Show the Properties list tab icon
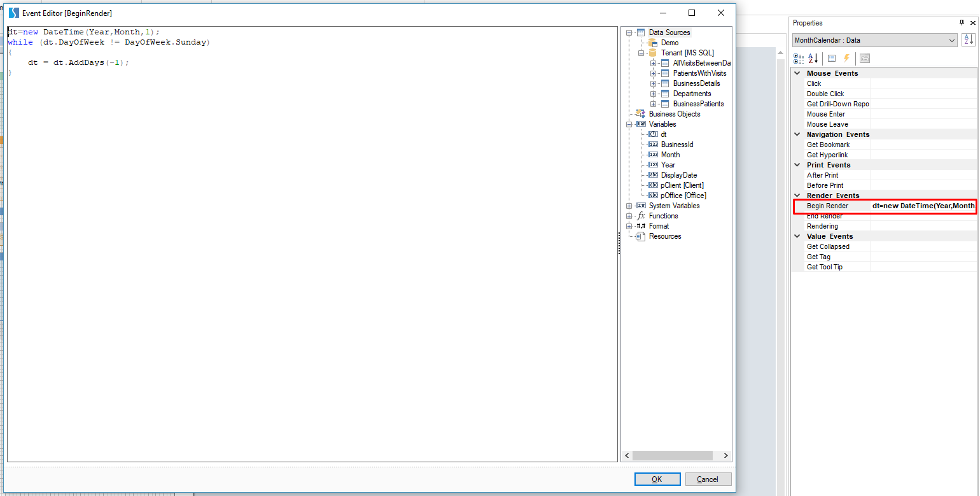 [x=831, y=59]
